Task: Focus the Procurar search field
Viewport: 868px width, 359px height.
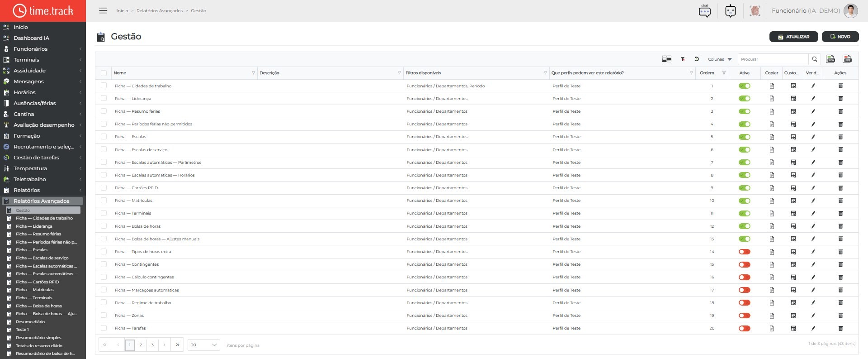Action: [x=773, y=59]
